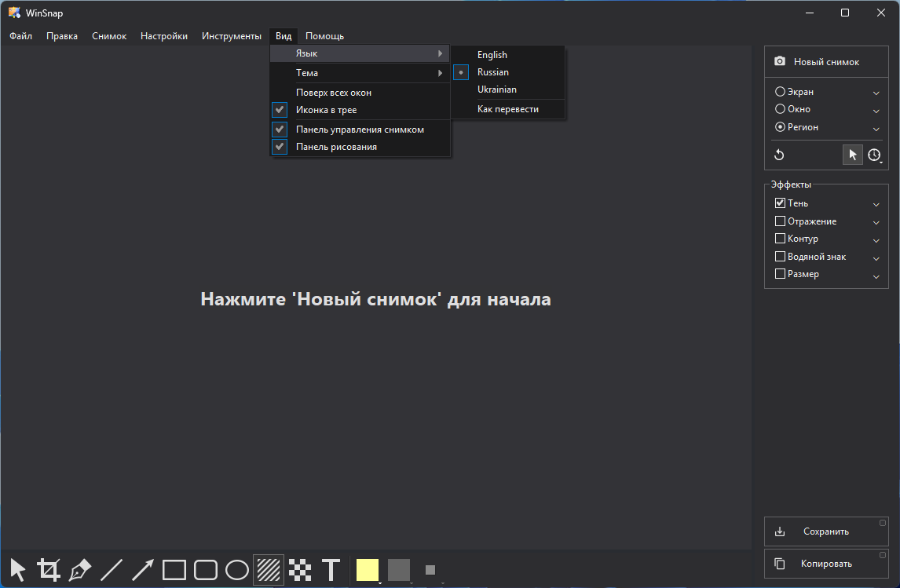Image resolution: width=900 pixels, height=588 pixels.
Task: Open the delay timer clock icon
Action: pos(874,155)
